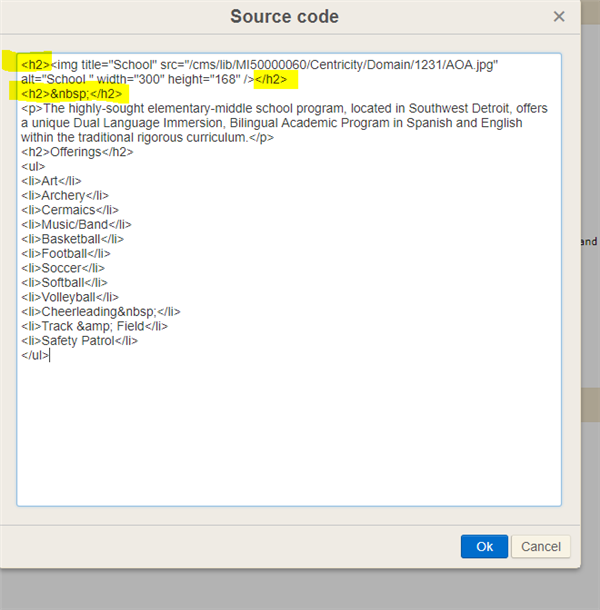
Task: Click the <li>Volleyball</li> line
Action: coord(70,297)
